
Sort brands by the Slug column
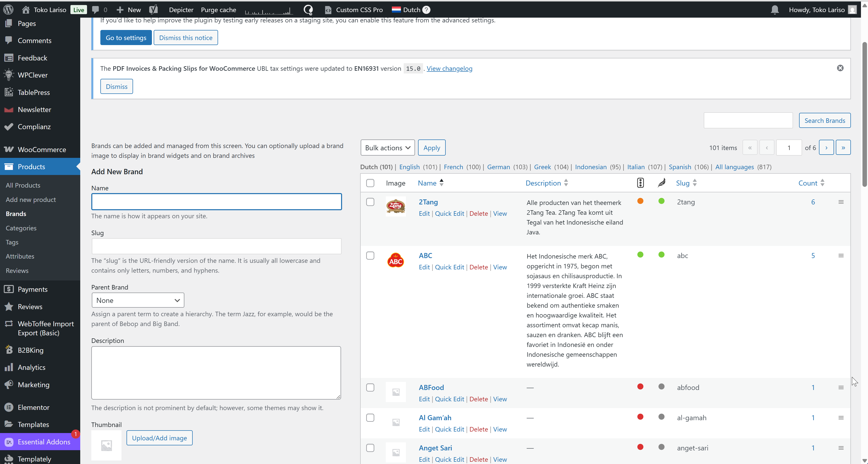pos(686,183)
